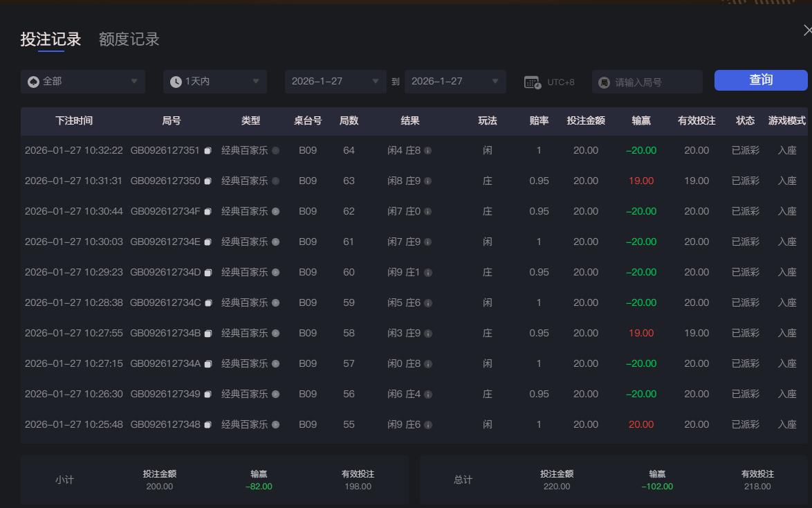This screenshot has width=812, height=508.
Task: Click the detail icon after 经典百家乐 in row 55
Action: tap(275, 424)
